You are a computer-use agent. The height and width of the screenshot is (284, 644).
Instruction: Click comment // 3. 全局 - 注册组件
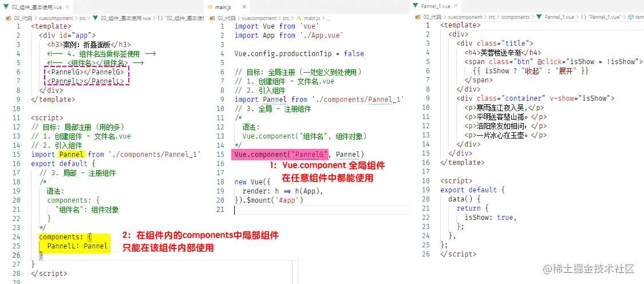[272, 109]
